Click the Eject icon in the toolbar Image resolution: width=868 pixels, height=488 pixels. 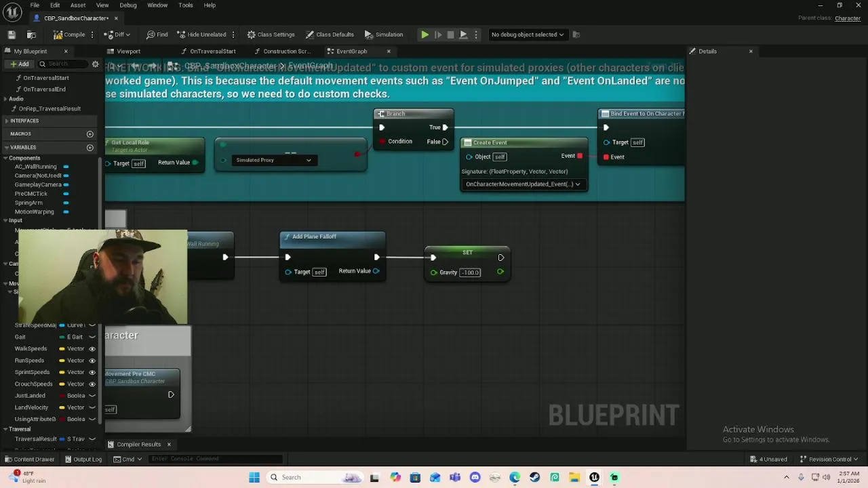tap(463, 35)
